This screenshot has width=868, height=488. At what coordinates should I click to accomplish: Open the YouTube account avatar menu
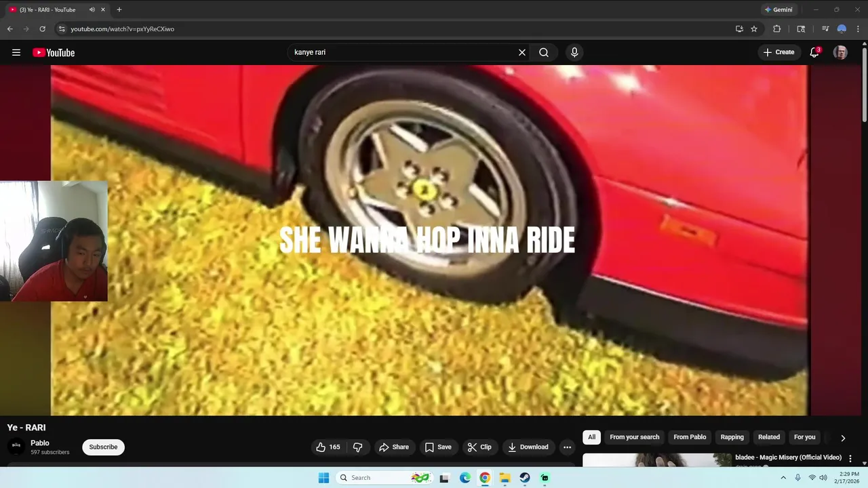coord(840,52)
